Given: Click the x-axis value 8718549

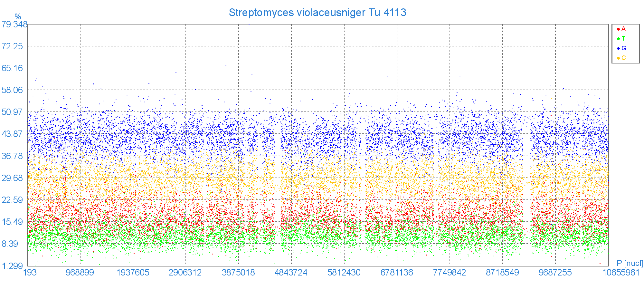Looking at the screenshot, I should click(503, 273).
